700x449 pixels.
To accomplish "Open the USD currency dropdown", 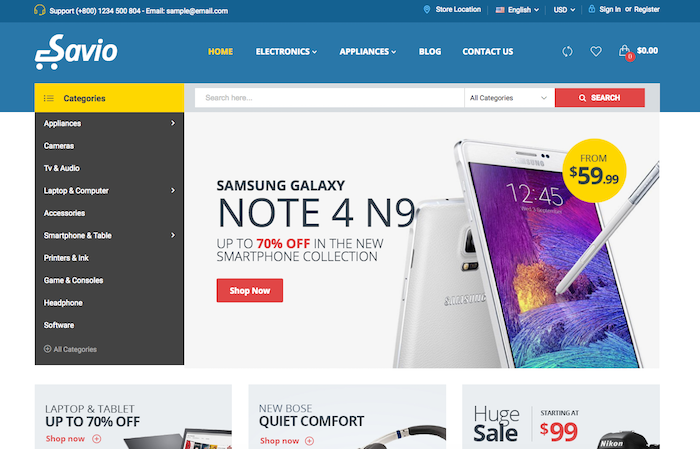I will [564, 10].
